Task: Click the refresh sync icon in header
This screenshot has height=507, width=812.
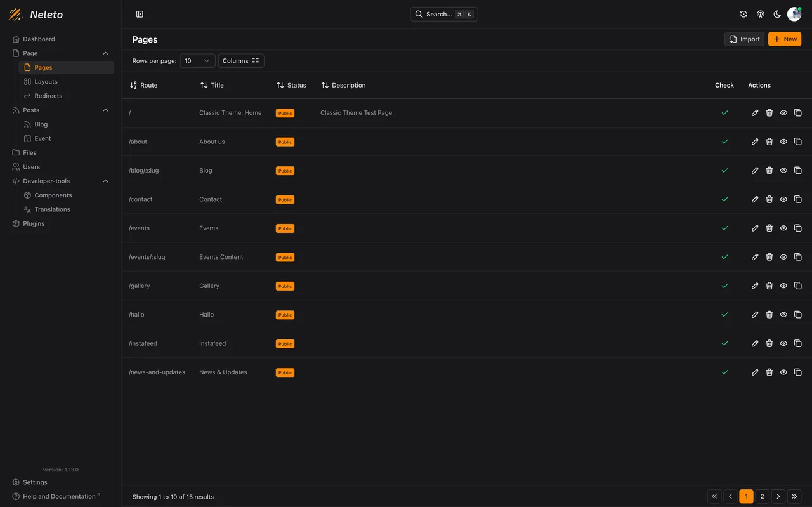Action: point(743,14)
